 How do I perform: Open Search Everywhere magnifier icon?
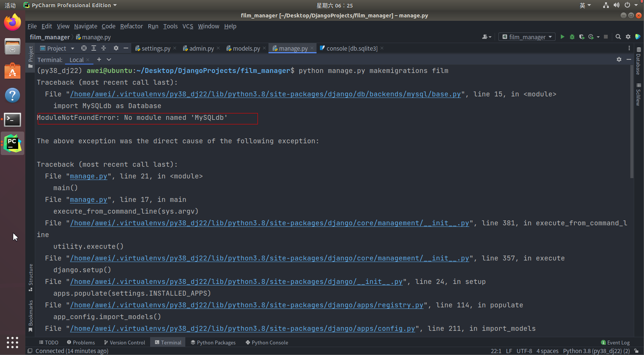point(618,37)
